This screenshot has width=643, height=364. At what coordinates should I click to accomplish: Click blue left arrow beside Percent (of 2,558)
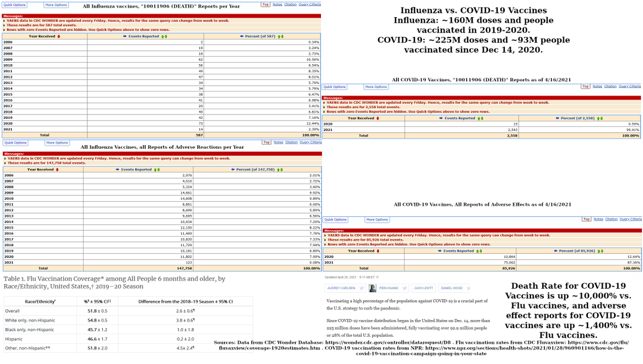(557, 118)
